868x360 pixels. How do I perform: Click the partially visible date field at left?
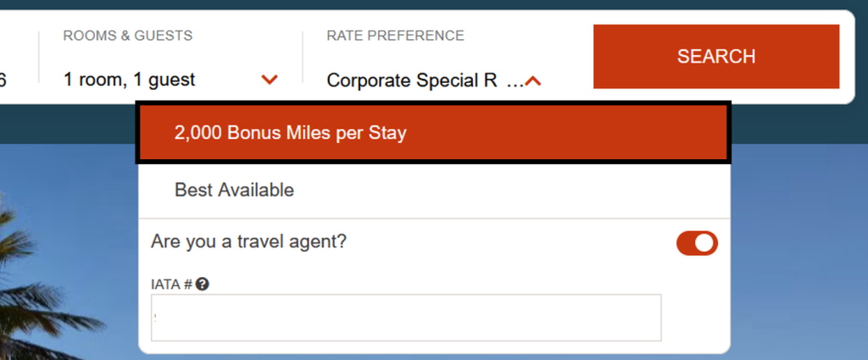coord(4,80)
